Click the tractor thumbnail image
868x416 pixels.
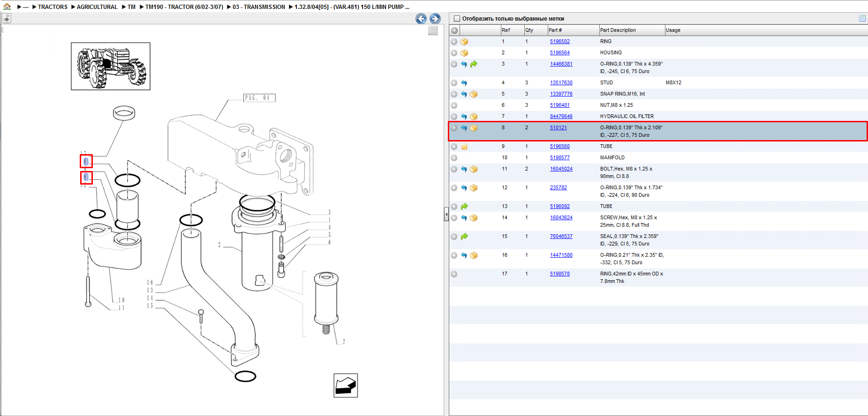(x=111, y=66)
